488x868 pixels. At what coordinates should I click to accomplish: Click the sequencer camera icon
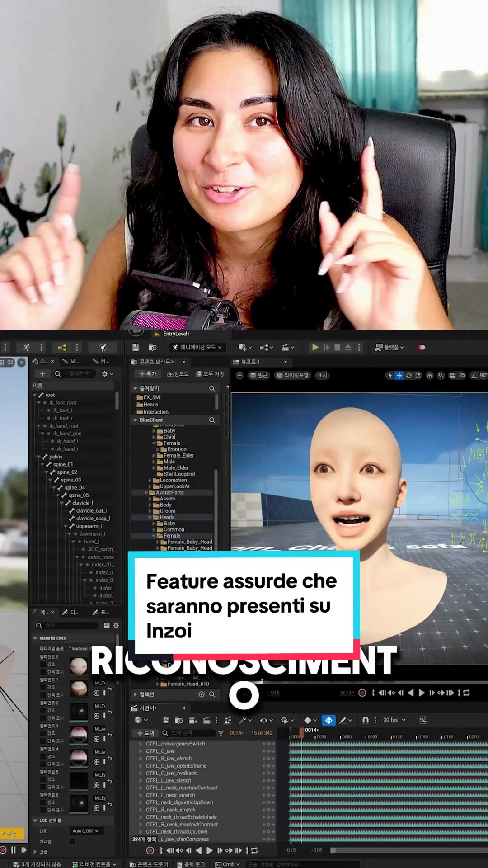point(192,720)
